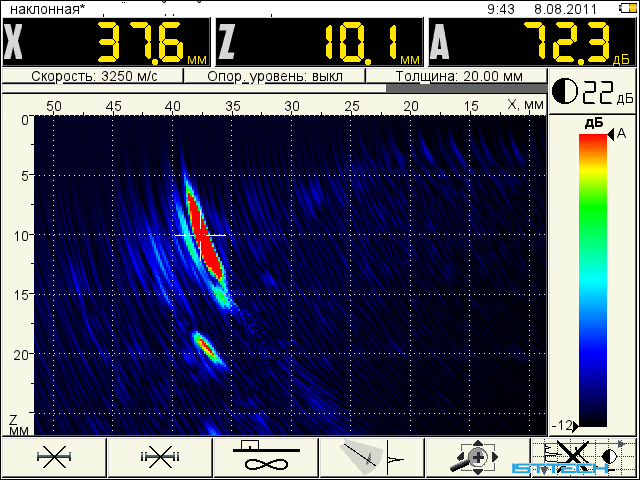Click the -12 lower marker on the dB scale

coord(565,426)
